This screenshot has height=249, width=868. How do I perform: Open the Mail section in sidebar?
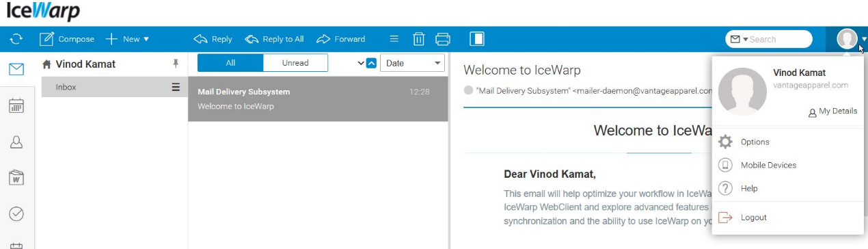tap(16, 69)
